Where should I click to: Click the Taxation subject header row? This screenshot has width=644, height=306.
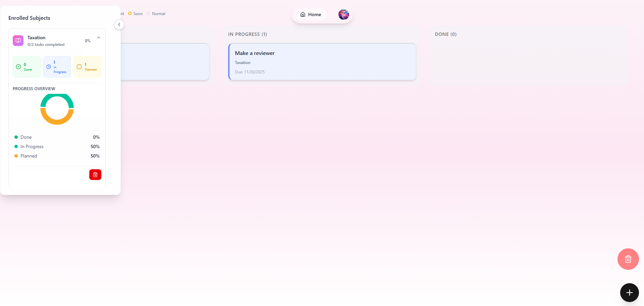coord(57,41)
